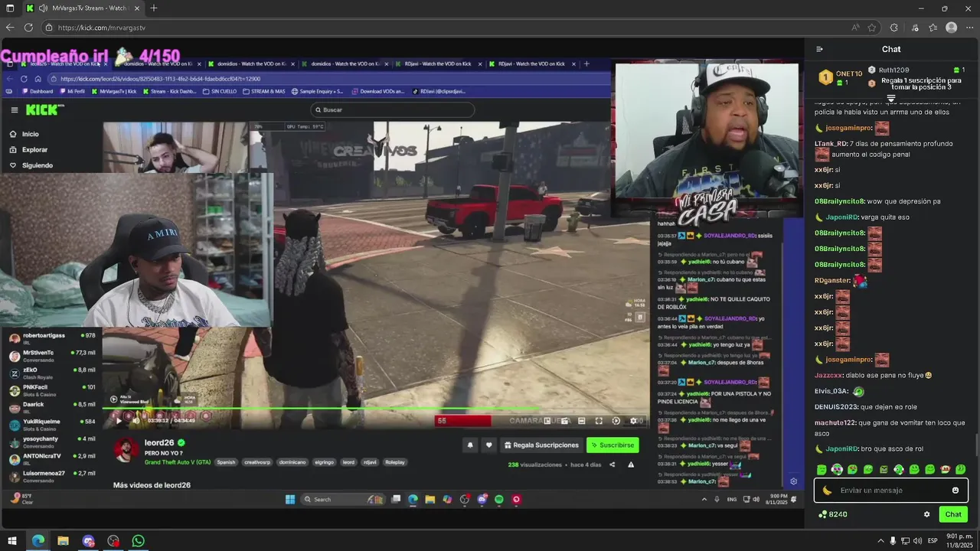Open volume control in system tray

(x=916, y=540)
